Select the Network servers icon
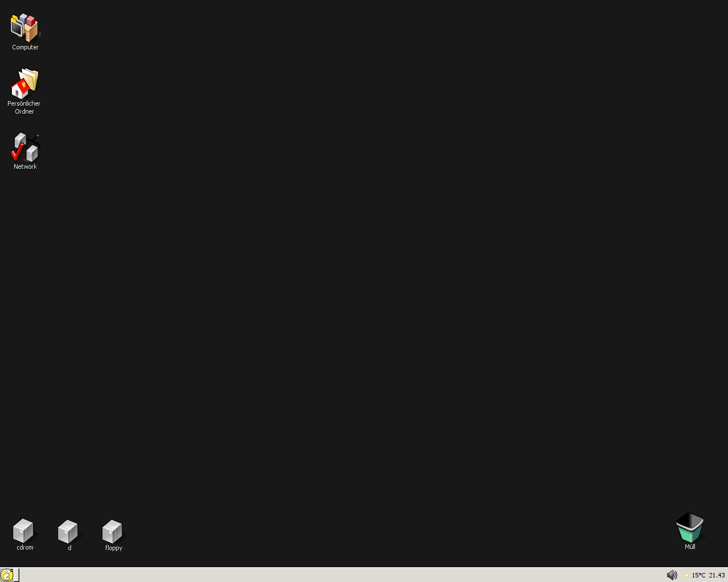Viewport: 728px width, 582px height. pyautogui.click(x=25, y=147)
